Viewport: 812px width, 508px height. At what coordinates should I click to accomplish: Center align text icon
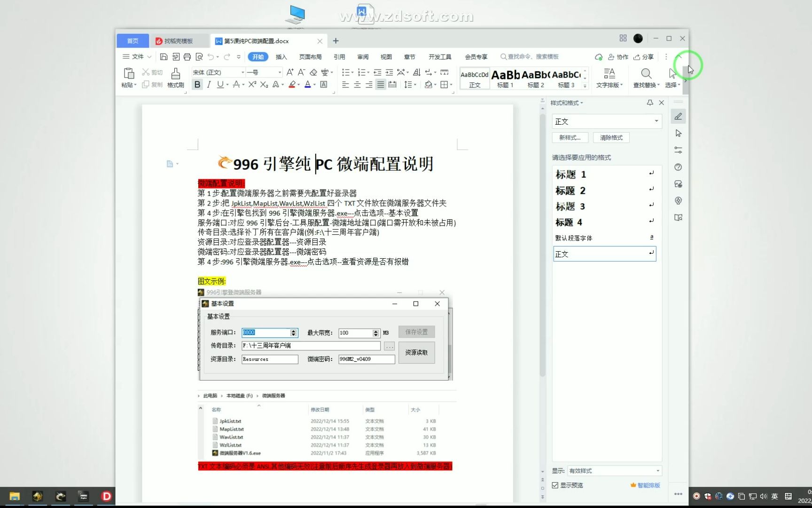coord(357,85)
